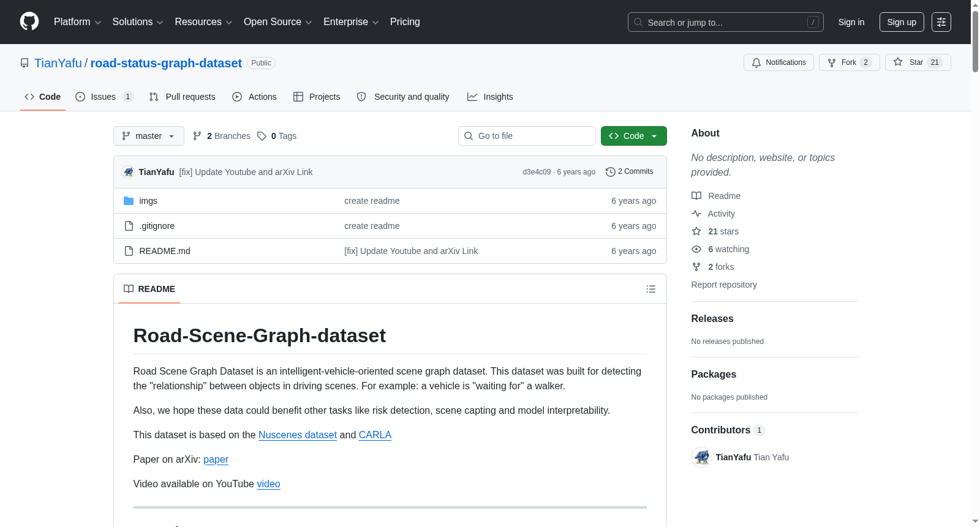Open the arXiv paper link
The height and width of the screenshot is (527, 980).
(216, 459)
